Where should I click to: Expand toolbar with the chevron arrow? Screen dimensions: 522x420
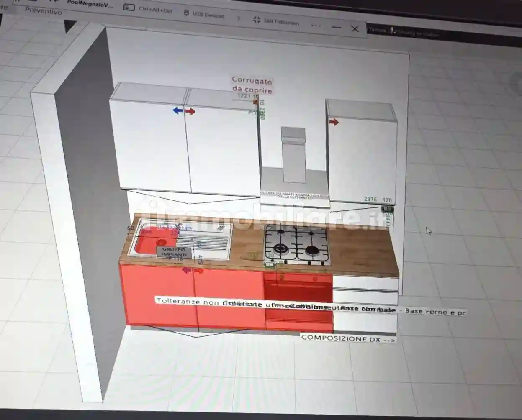[239, 18]
